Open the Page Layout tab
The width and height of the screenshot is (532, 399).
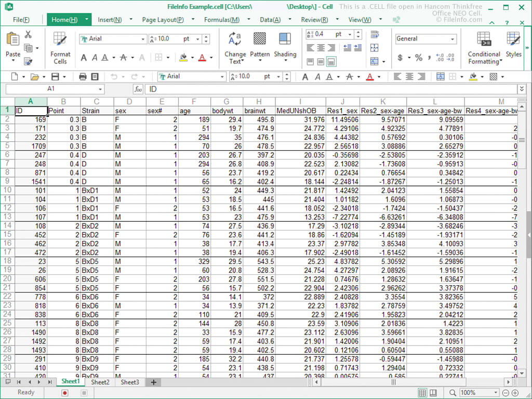[163, 20]
